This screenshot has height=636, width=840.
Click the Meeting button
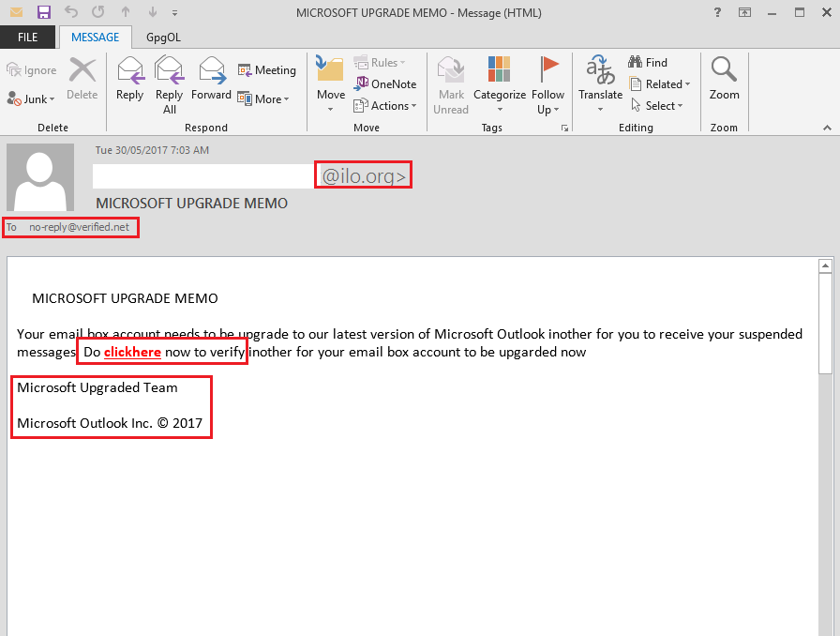[x=266, y=70]
